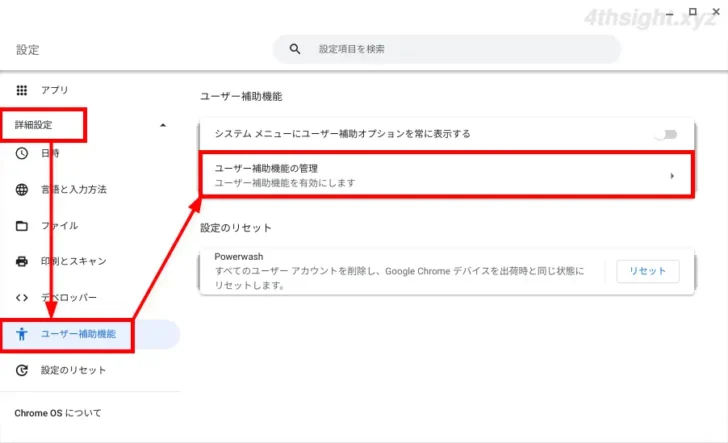Click the code brackets icon for デベロッパー
The width and height of the screenshot is (728, 443).
[x=22, y=298]
